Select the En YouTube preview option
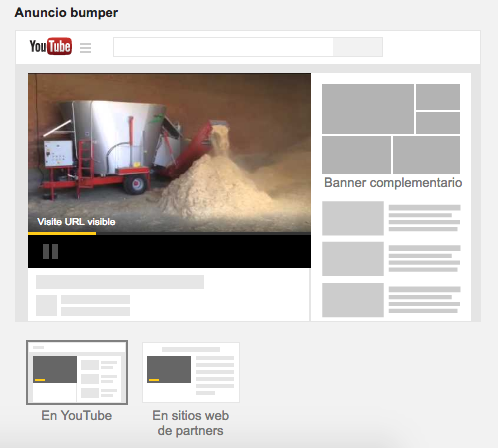Image resolution: width=498 pixels, height=448 pixels. tap(77, 372)
